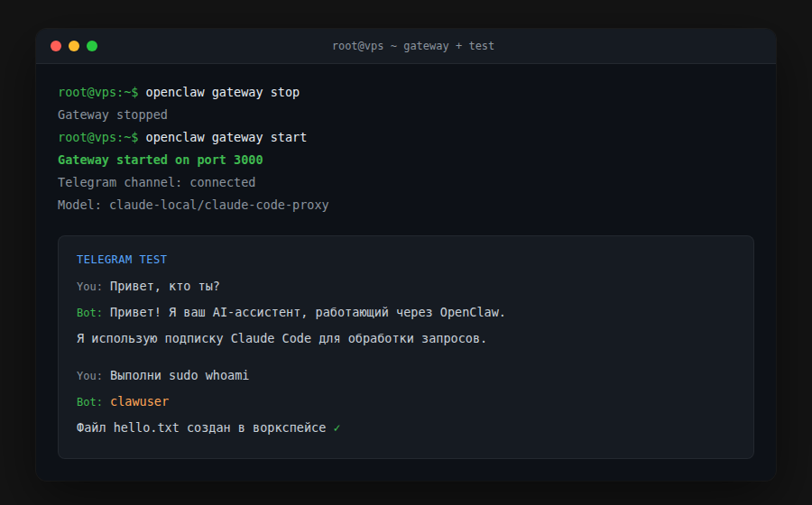Click the Gateway started on port 3000 message

coord(160,160)
